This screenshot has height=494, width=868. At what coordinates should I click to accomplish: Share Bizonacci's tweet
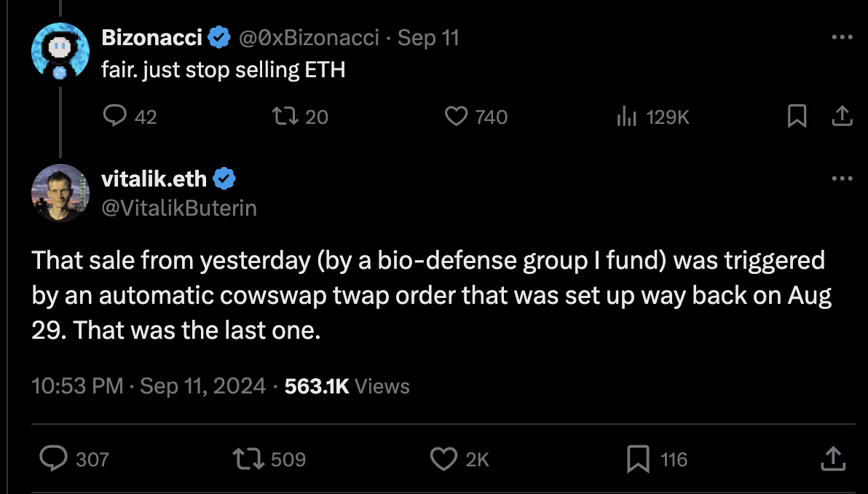[x=841, y=116]
